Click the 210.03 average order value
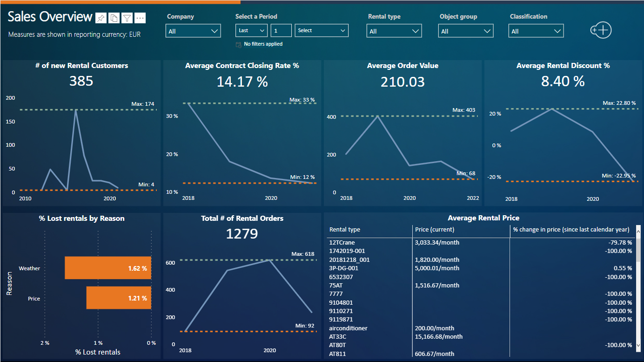 point(402,82)
